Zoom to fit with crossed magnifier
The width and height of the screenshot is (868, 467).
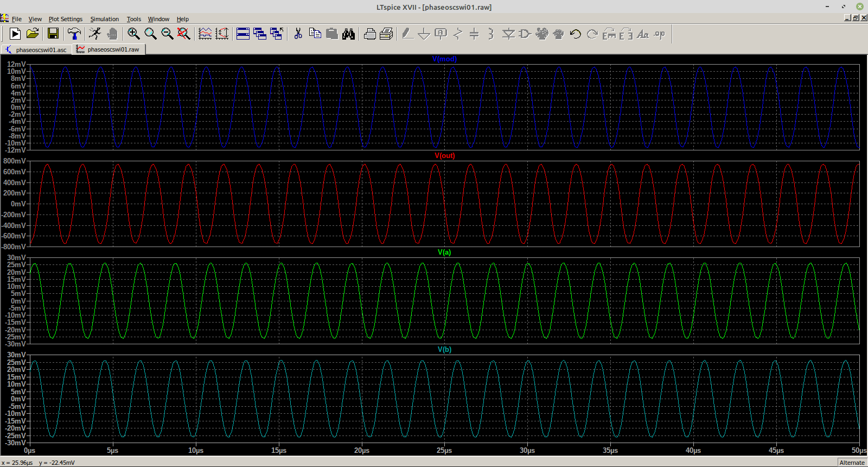184,34
